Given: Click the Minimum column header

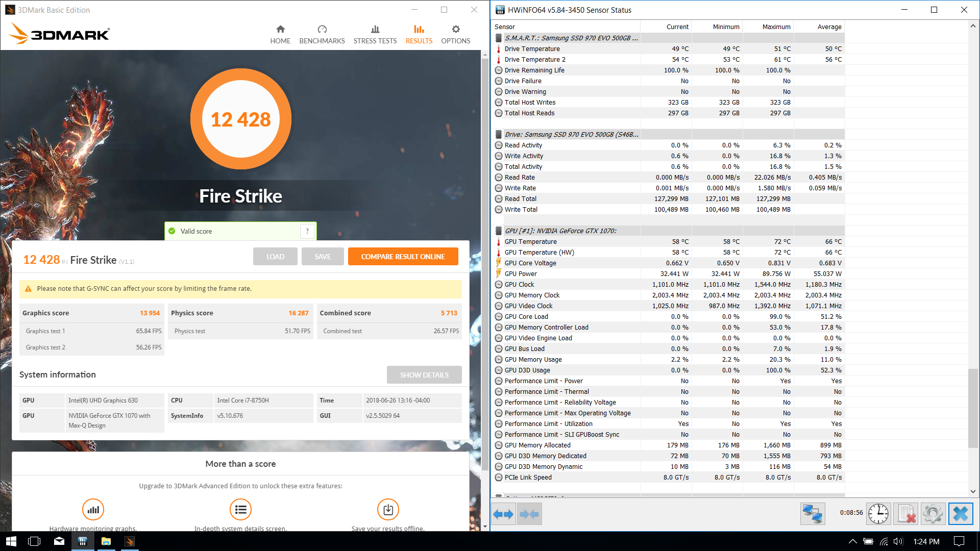Looking at the screenshot, I should point(717,27).
